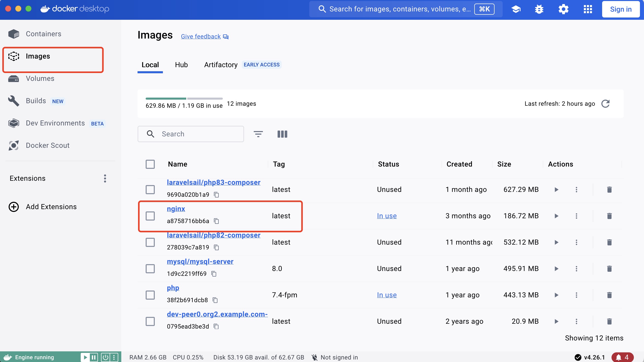
Task: Open Docker Scout in sidebar
Action: [x=48, y=146]
